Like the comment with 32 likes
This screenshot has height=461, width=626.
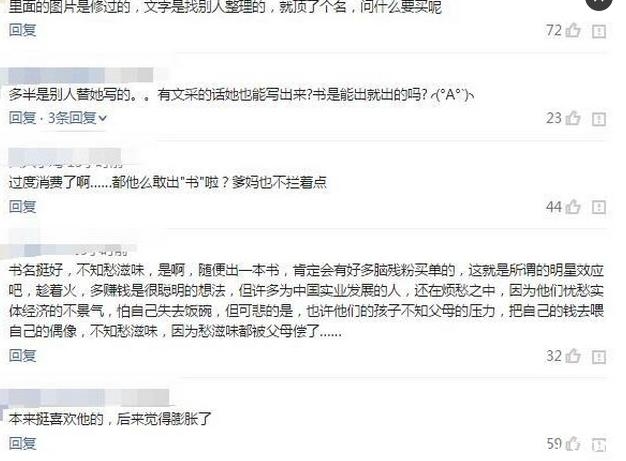click(x=573, y=356)
